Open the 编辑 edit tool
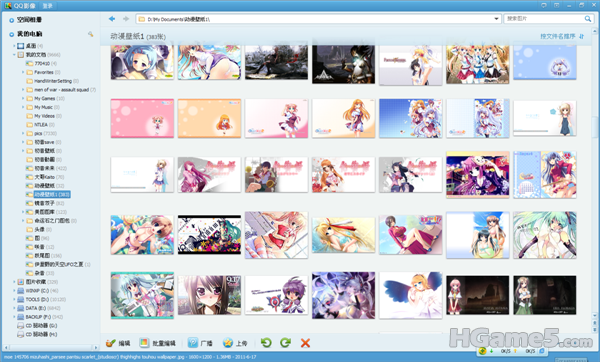The image size is (600, 362). coord(118,343)
